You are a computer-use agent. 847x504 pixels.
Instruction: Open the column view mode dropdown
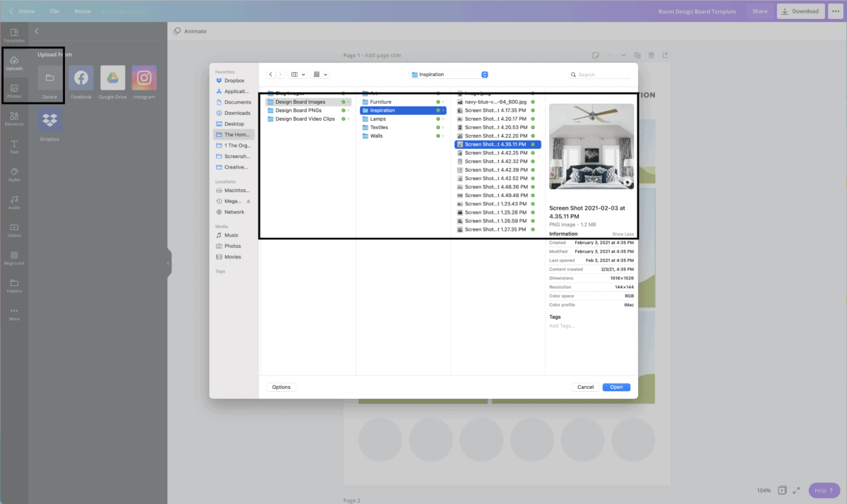298,74
